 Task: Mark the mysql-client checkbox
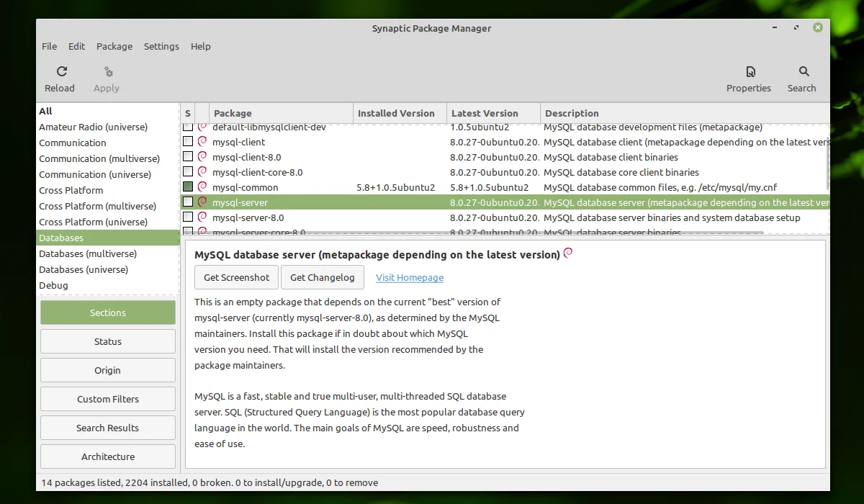click(x=188, y=142)
